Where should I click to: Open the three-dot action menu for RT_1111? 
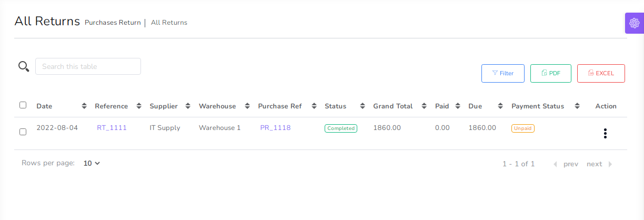tap(605, 134)
